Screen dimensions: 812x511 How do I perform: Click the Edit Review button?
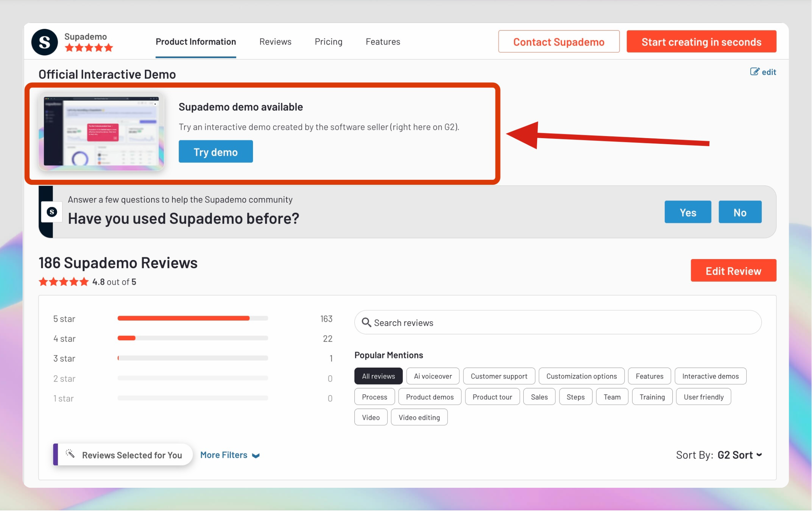(x=733, y=271)
